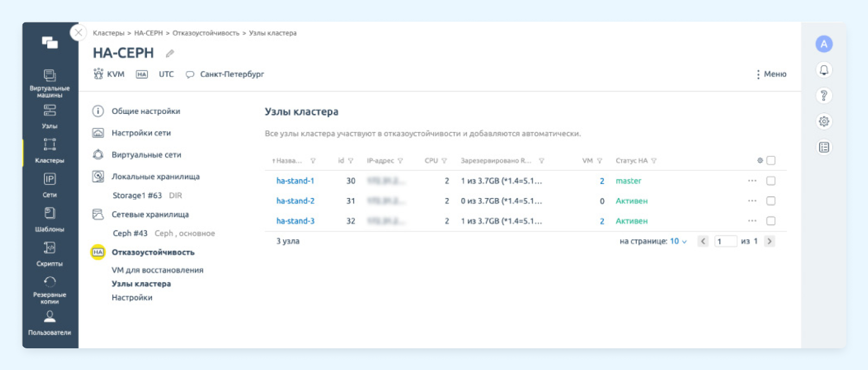Open the task list icon on right bar
The image size is (868, 370).
(x=824, y=147)
